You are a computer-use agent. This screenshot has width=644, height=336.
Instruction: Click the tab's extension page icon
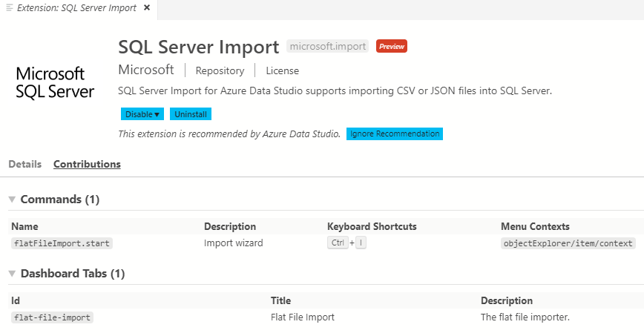pos(9,7)
